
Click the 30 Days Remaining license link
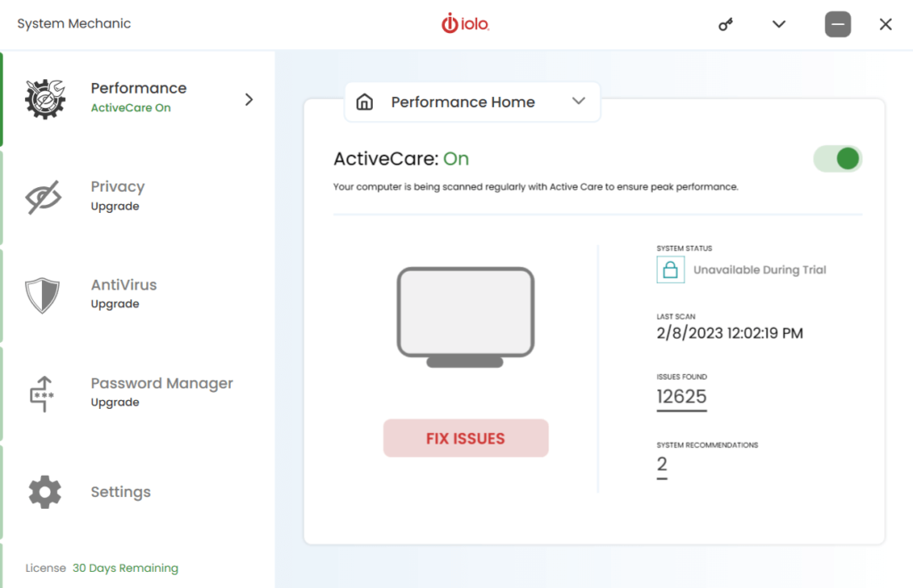pos(125,568)
